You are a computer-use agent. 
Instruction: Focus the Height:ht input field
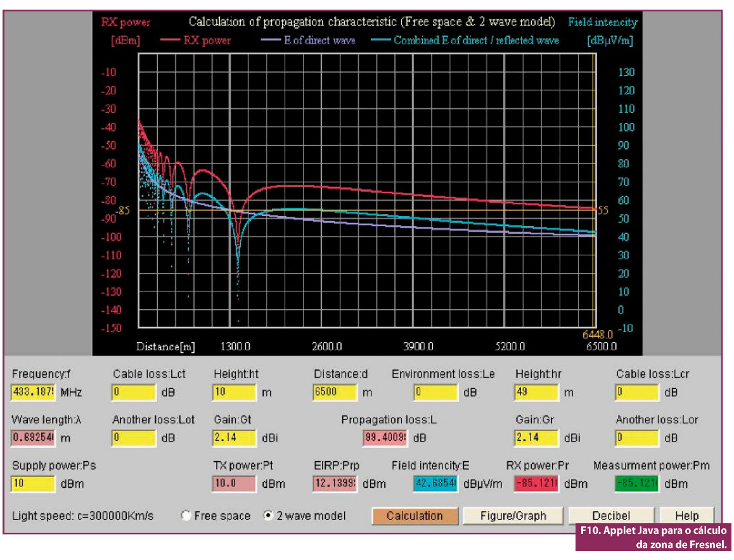(235, 392)
